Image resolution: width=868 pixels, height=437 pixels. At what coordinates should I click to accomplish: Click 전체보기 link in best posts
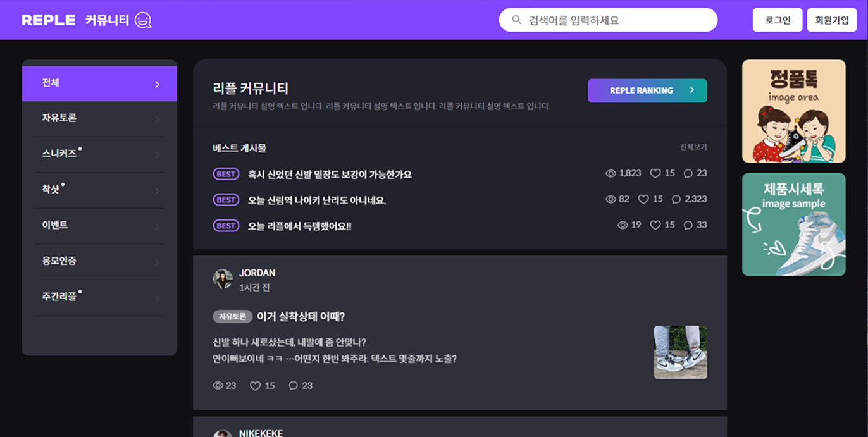[693, 147]
